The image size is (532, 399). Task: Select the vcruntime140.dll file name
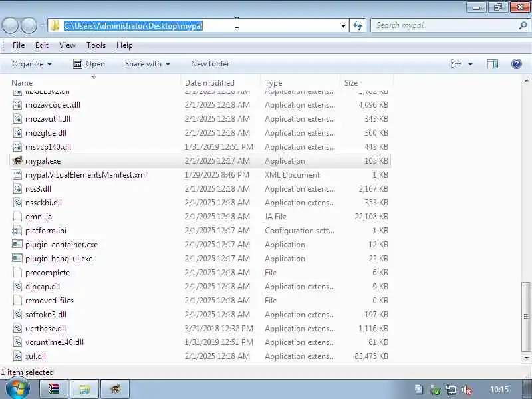pos(55,342)
